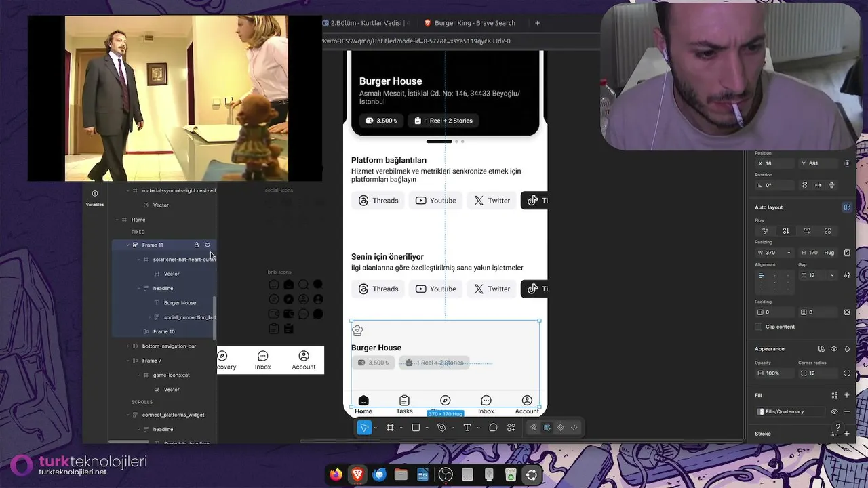
Task: Click the Fills/Quaternary color swatch
Action: (x=761, y=411)
